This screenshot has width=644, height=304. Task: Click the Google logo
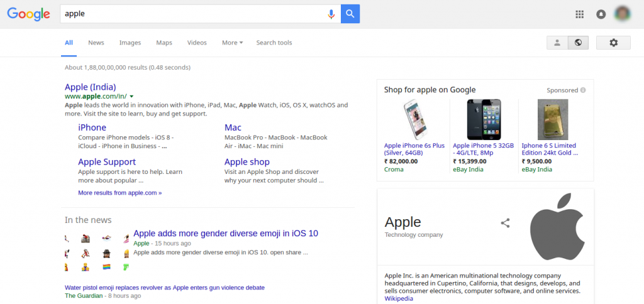28,14
